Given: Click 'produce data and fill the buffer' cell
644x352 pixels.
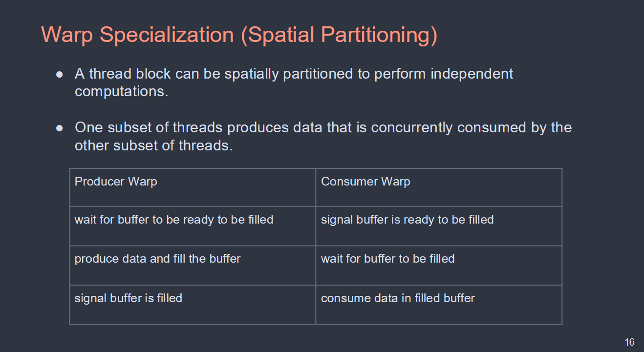Looking at the screenshot, I should click(193, 266).
